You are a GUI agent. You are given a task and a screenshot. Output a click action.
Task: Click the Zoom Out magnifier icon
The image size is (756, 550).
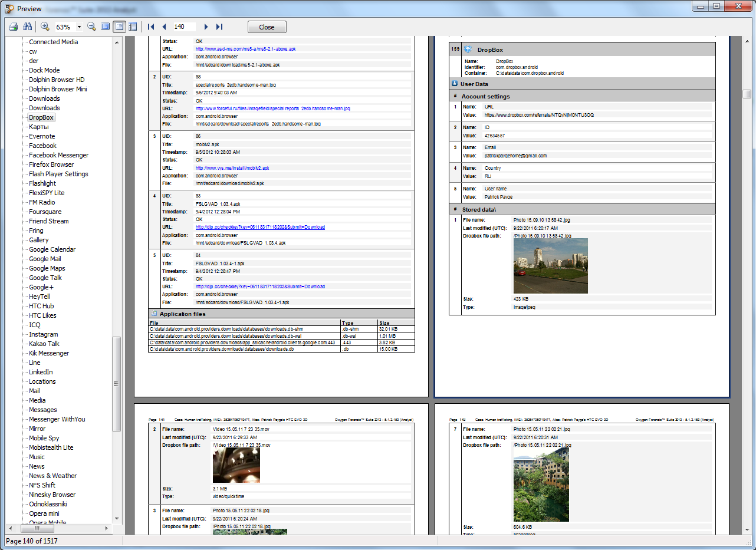(91, 27)
